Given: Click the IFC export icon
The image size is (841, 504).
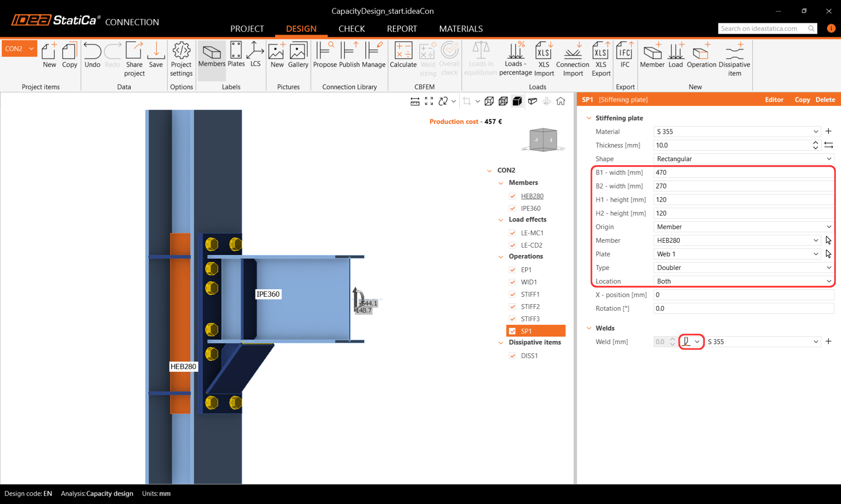Looking at the screenshot, I should click(625, 55).
